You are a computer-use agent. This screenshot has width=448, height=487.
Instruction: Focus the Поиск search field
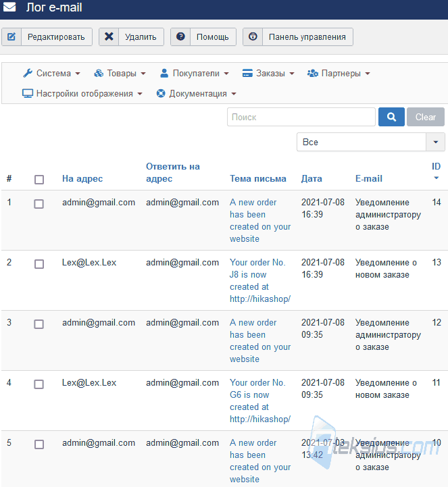point(301,117)
